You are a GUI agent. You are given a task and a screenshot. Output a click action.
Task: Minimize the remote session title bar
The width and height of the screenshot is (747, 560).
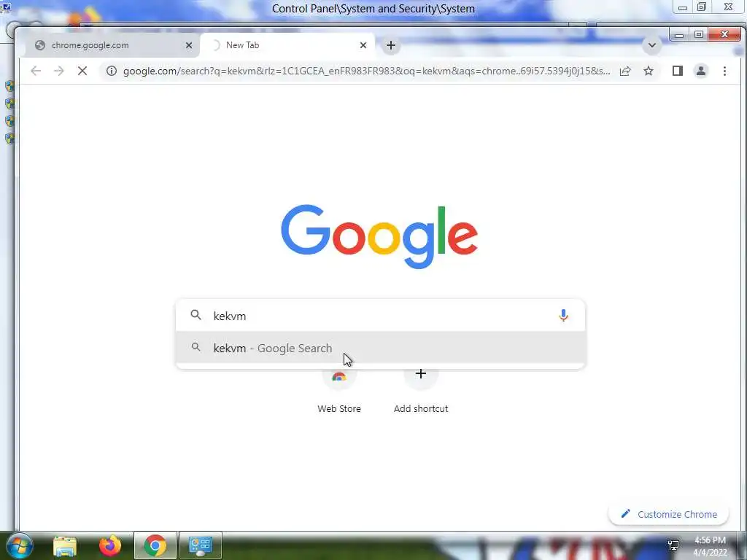click(x=683, y=7)
